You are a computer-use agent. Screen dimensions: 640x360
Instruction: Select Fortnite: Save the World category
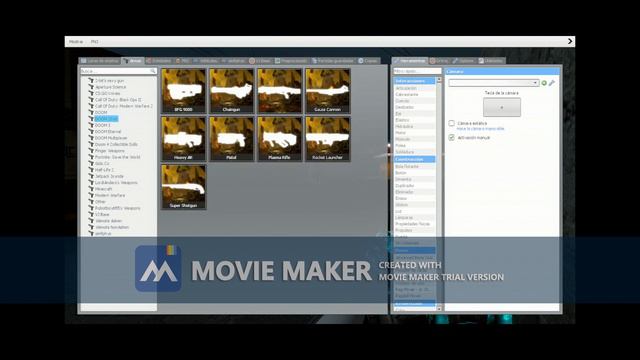pyautogui.click(x=118, y=157)
